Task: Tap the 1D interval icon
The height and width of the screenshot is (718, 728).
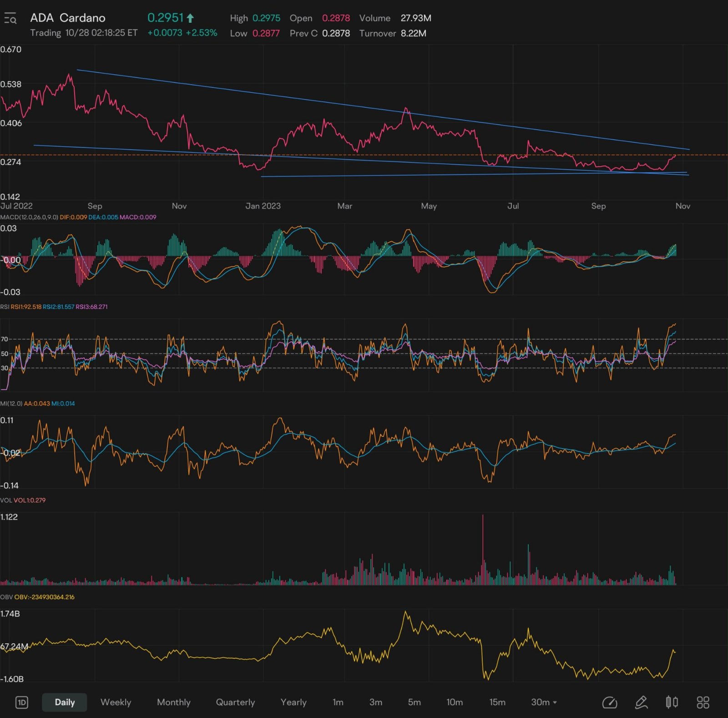Action: tap(21, 702)
